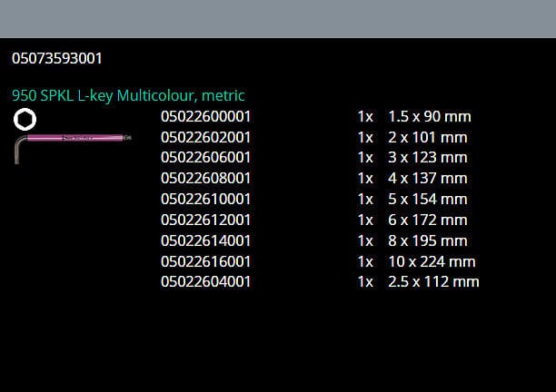
Task: Click the grey header bar at top
Action: pos(278,18)
